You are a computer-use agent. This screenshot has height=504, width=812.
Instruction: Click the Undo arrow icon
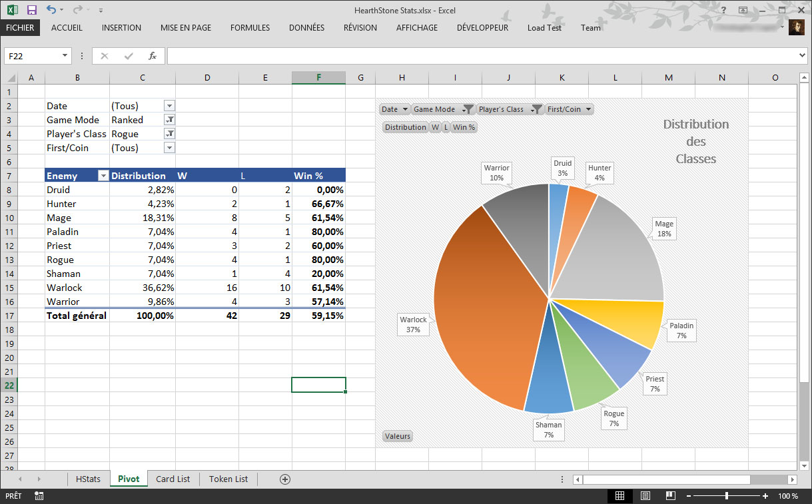(51, 10)
